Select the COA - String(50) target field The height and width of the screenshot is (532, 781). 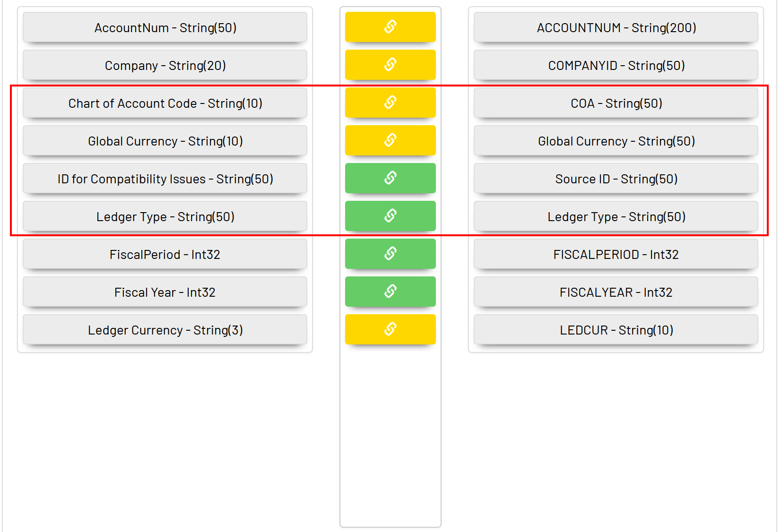coord(616,103)
